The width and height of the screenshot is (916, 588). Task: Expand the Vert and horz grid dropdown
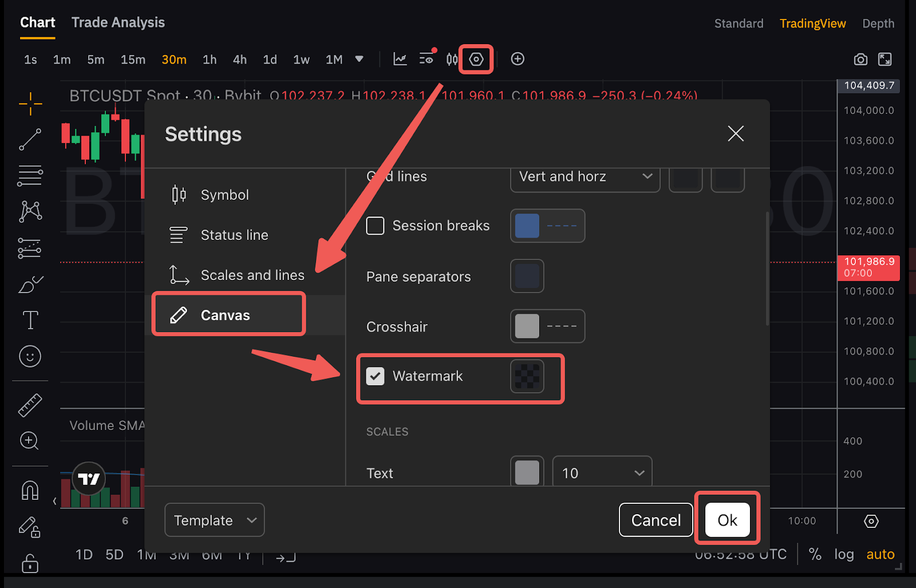point(585,177)
